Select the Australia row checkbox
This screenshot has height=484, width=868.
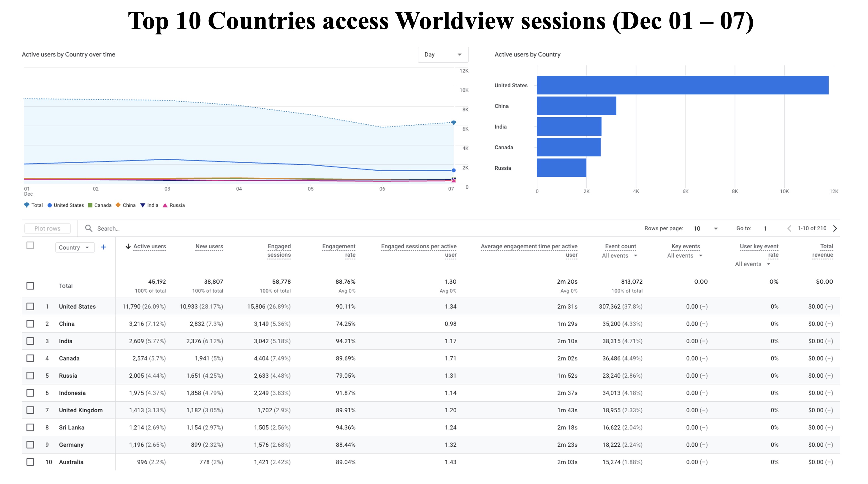30,462
